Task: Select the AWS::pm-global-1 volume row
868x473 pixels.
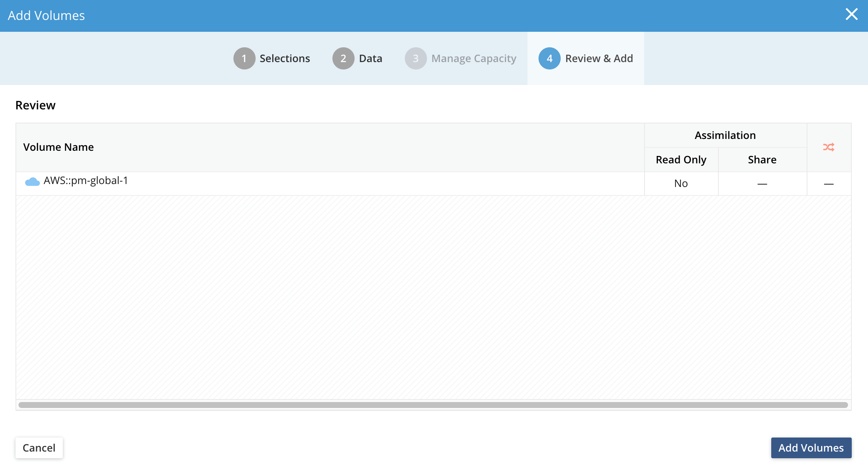Action: coord(434,184)
